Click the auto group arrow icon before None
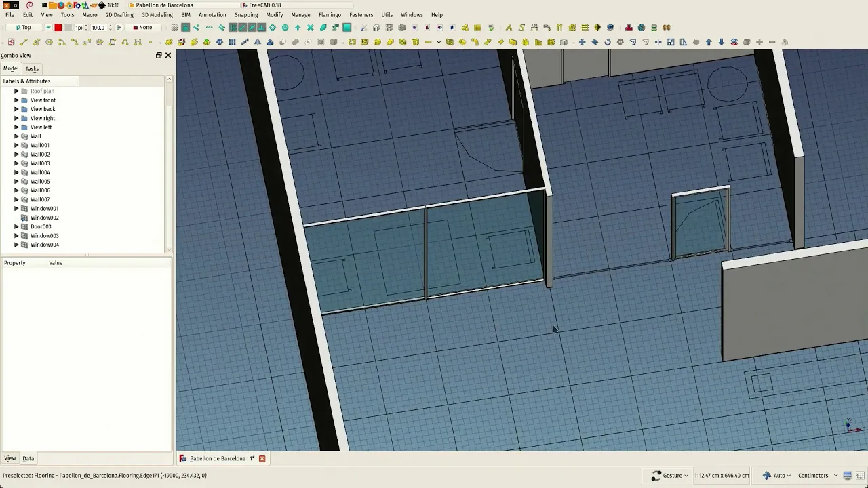The width and height of the screenshot is (868, 488). (119, 28)
